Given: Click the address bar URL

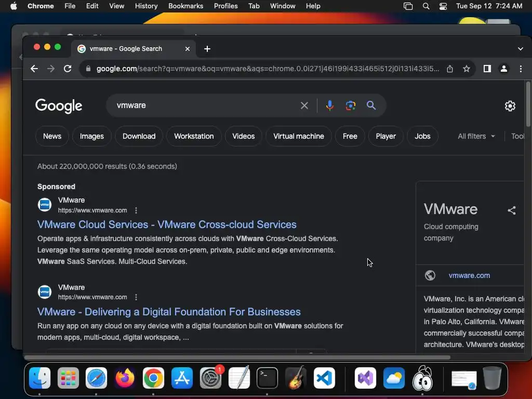Looking at the screenshot, I should click(x=268, y=69).
